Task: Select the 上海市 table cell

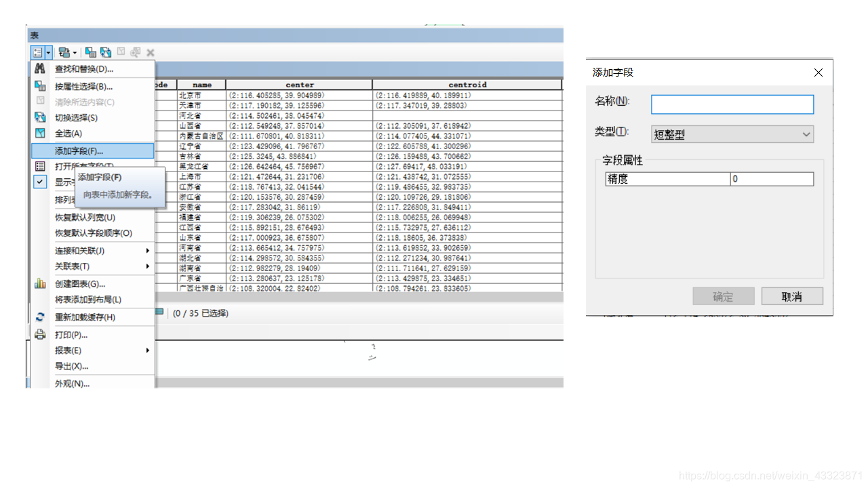Action: (x=201, y=176)
